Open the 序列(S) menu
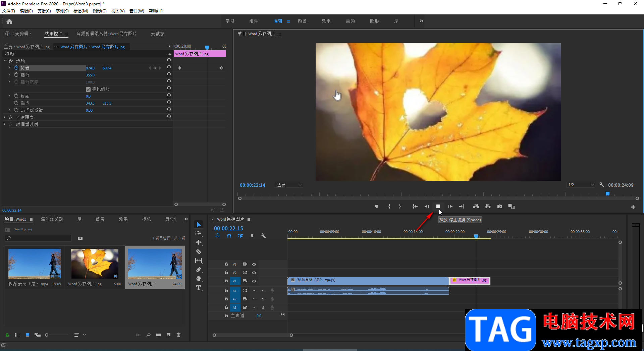Screen dimensions: 644x351 click(x=62, y=11)
